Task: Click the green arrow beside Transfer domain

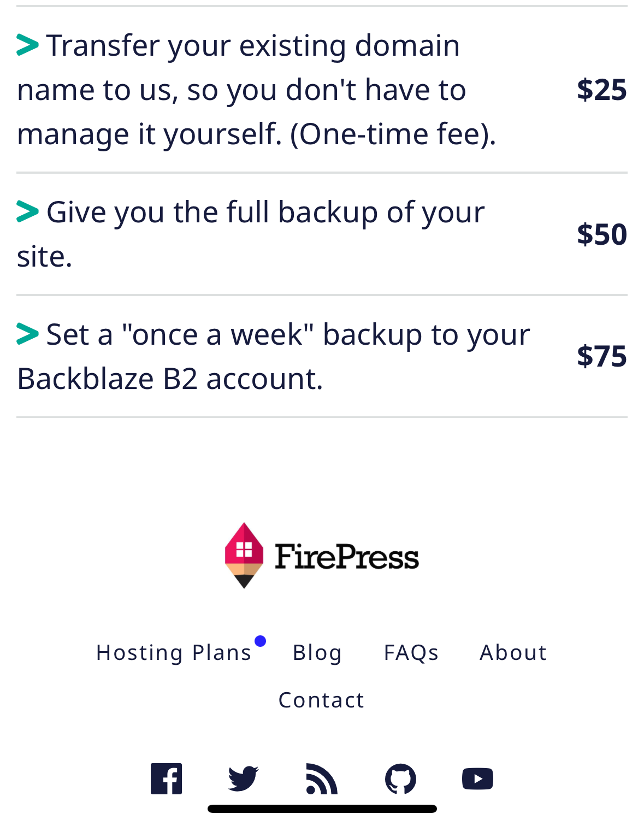Action: 27,45
